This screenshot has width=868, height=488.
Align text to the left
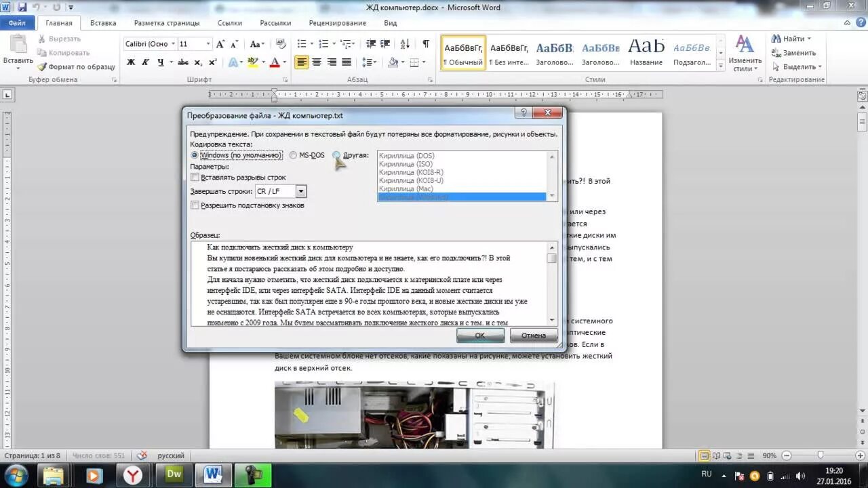click(302, 62)
